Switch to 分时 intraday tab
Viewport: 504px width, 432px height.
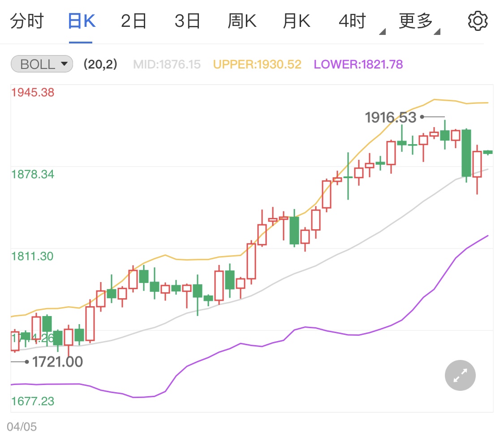(27, 21)
